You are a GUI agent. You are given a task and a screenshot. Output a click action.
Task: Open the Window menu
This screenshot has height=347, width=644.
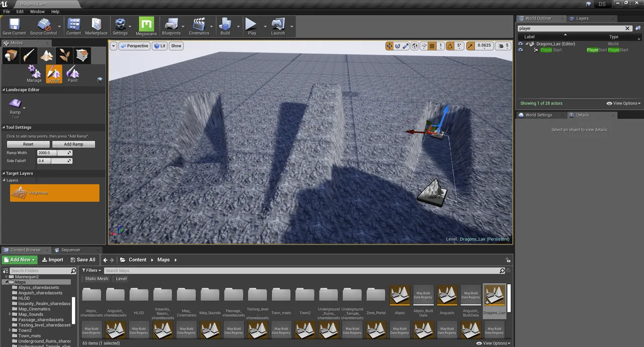(37, 12)
